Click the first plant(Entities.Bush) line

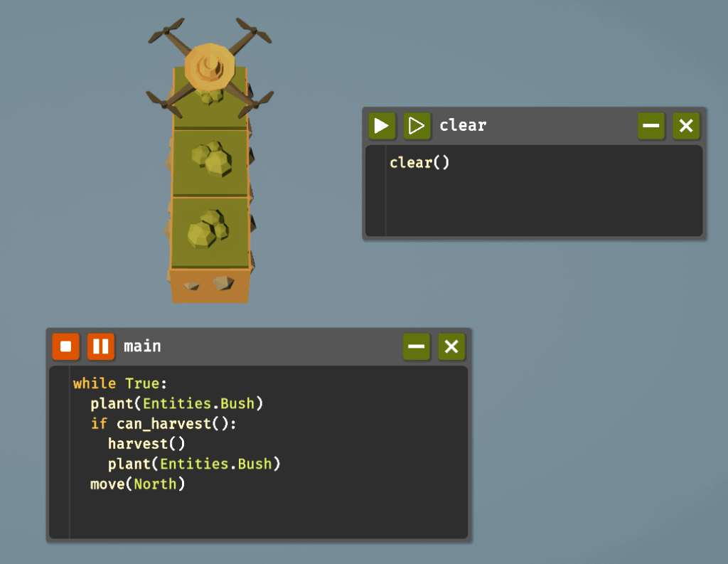pos(176,404)
